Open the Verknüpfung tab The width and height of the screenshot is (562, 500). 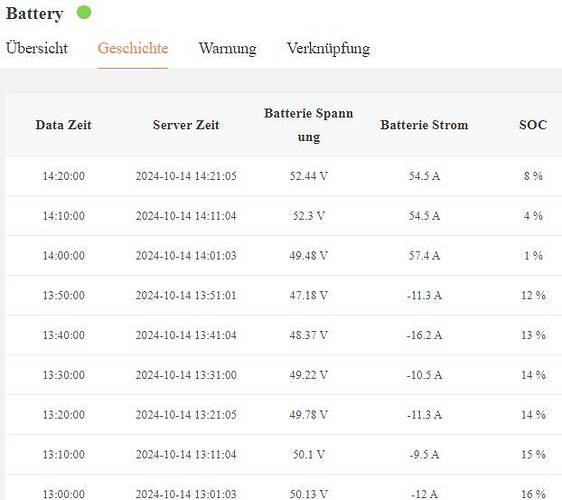328,49
